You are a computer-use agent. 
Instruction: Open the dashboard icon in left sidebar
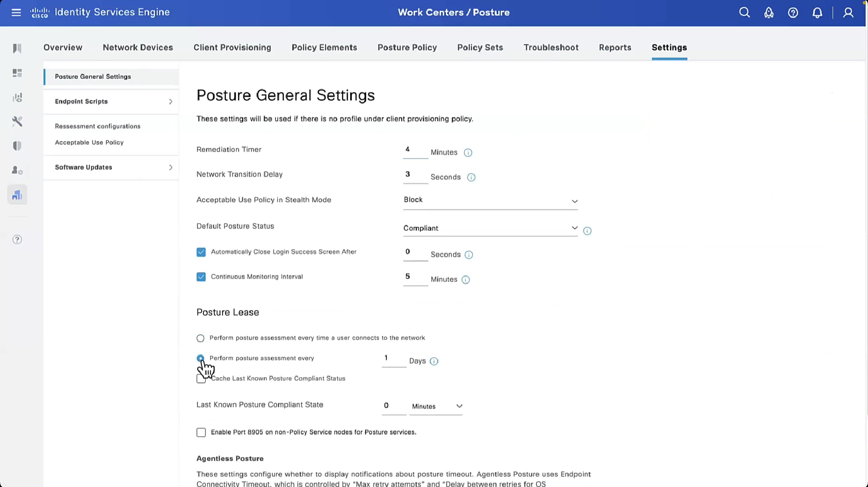(17, 73)
